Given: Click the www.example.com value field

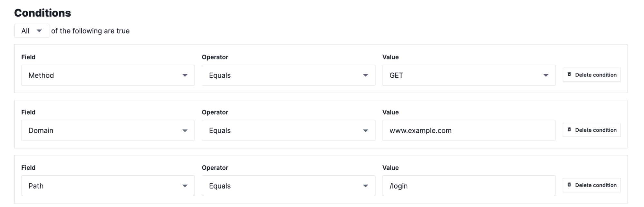Looking at the screenshot, I should pyautogui.click(x=469, y=130).
